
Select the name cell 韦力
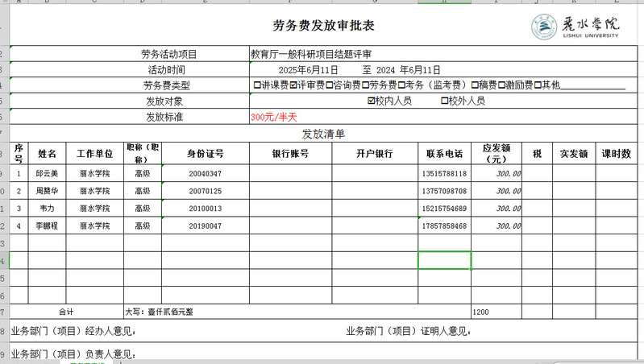(47, 208)
